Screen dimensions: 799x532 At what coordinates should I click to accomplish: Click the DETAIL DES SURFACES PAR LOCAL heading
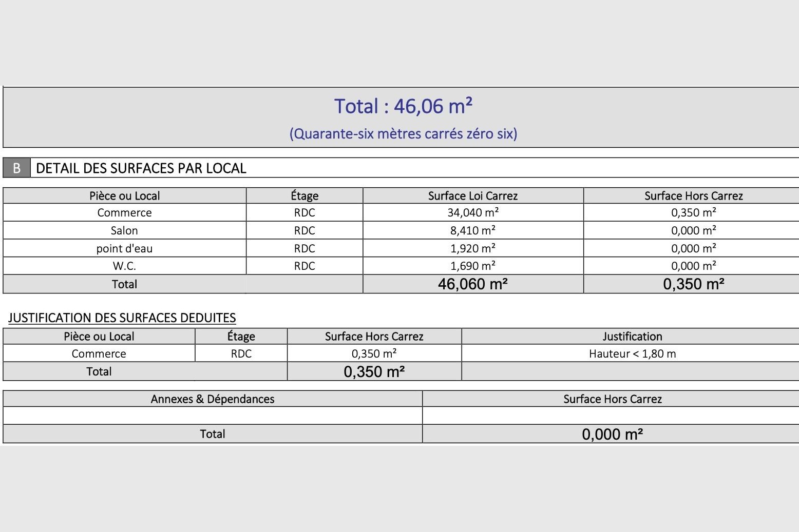point(141,168)
